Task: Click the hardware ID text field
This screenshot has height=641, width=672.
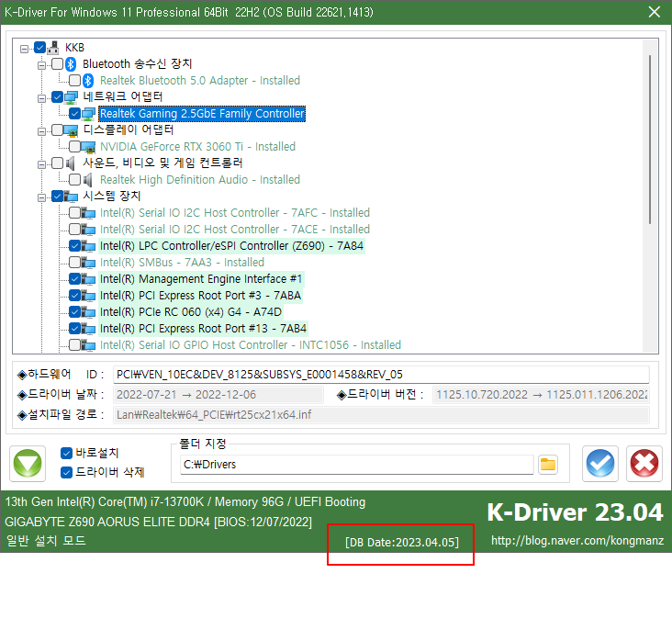Action: tap(381, 375)
